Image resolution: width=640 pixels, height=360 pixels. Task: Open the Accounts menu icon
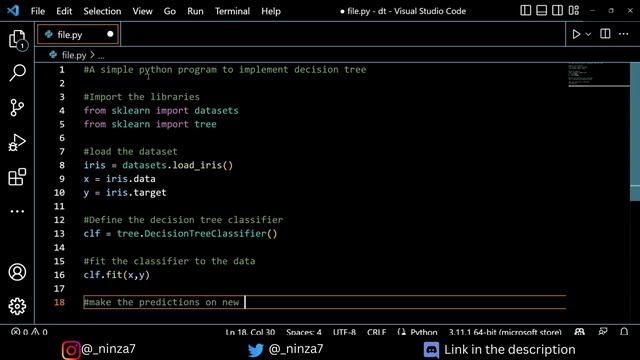point(17,272)
